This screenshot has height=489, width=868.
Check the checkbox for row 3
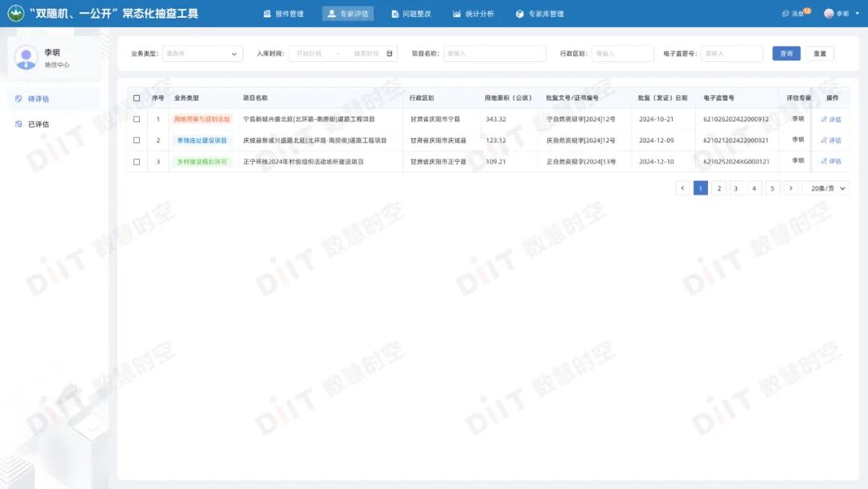pos(137,162)
